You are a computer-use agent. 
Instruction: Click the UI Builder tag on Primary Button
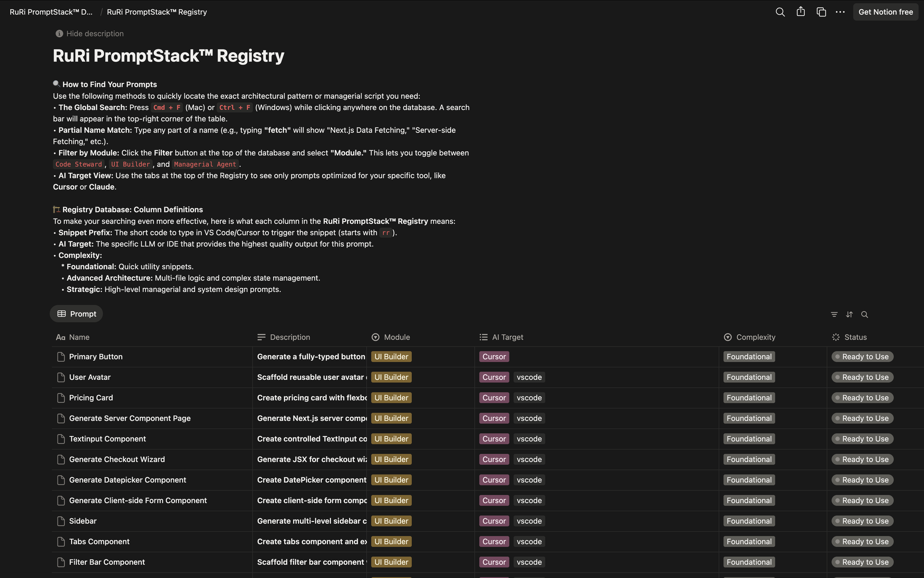(x=391, y=356)
